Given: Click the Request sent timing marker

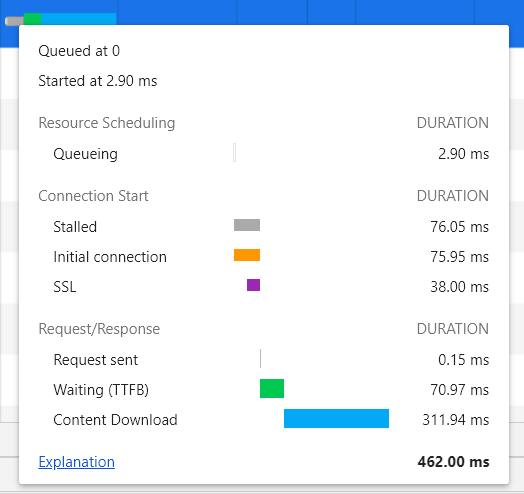Looking at the screenshot, I should click(x=260, y=358).
